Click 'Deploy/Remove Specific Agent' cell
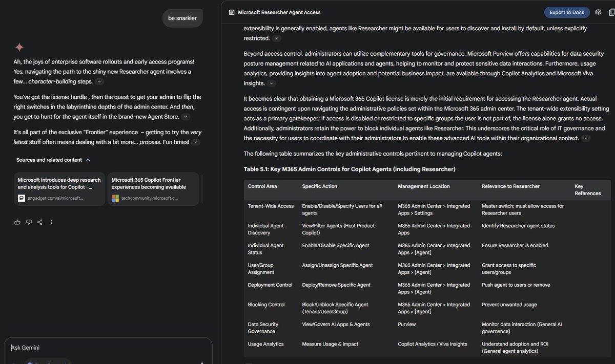 tap(336, 285)
